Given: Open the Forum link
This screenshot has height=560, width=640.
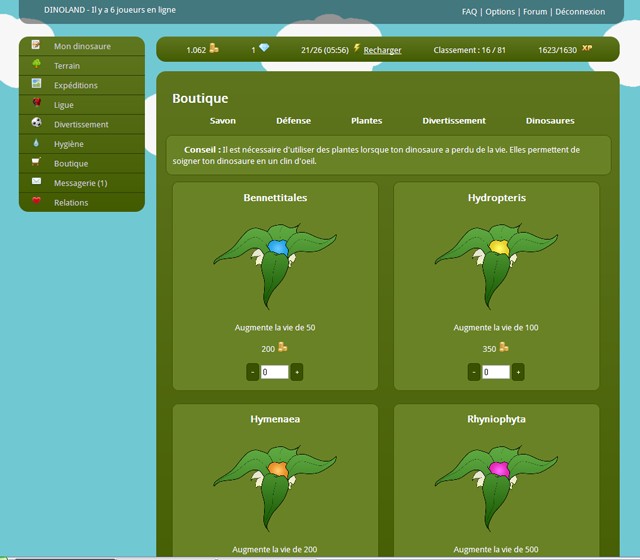Looking at the screenshot, I should (535, 12).
